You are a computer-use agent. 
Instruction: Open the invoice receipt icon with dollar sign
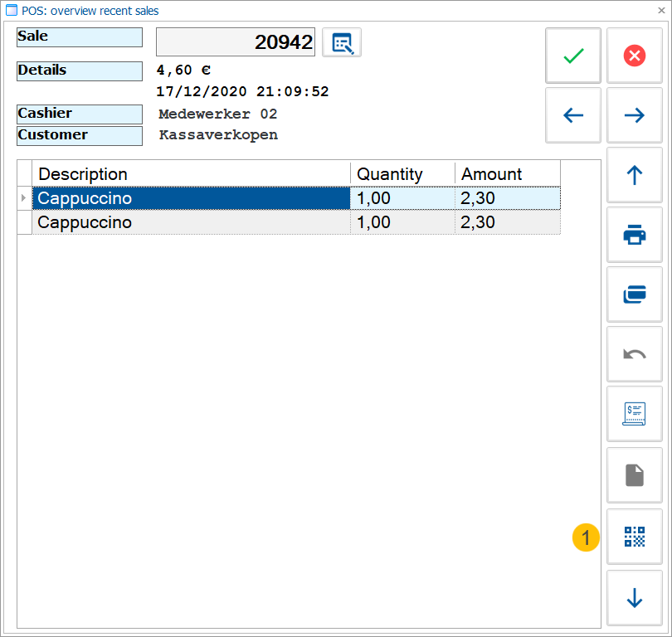tap(634, 414)
